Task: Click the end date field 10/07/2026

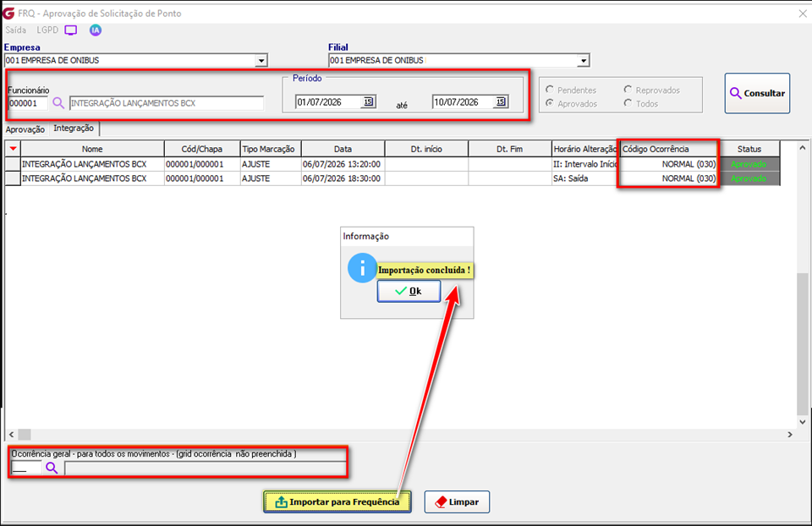Action: [x=463, y=102]
